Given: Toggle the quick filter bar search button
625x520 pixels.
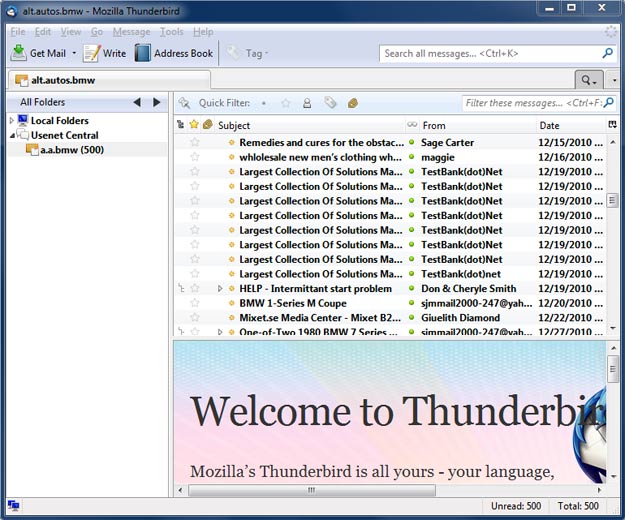Looking at the screenshot, I should (589, 80).
